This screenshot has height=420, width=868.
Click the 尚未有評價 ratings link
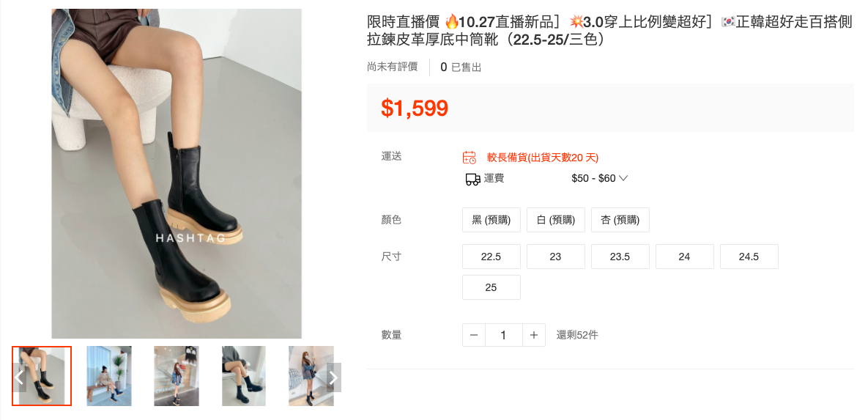(393, 67)
